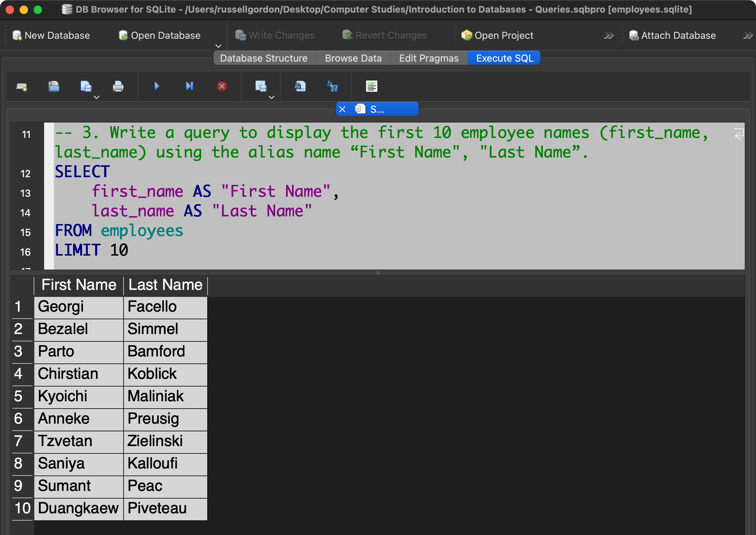Click the find and replace icon
Screen dimensions: 756x535
[332, 86]
